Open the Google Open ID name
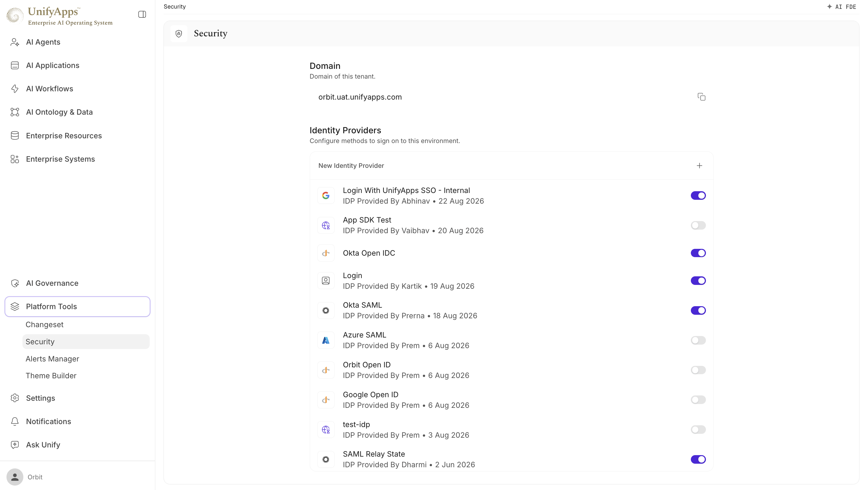 click(x=371, y=395)
